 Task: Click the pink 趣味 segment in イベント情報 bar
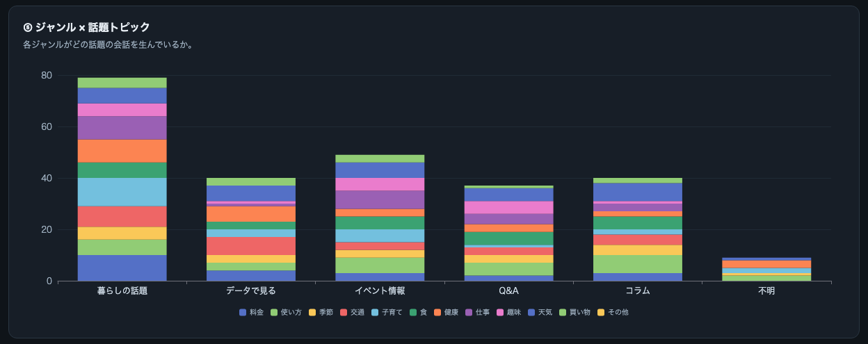380,184
